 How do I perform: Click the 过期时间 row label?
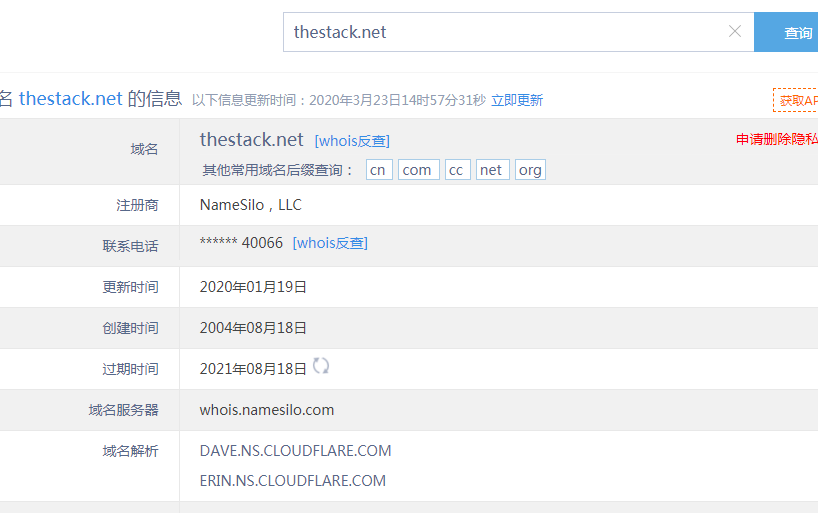point(130,369)
